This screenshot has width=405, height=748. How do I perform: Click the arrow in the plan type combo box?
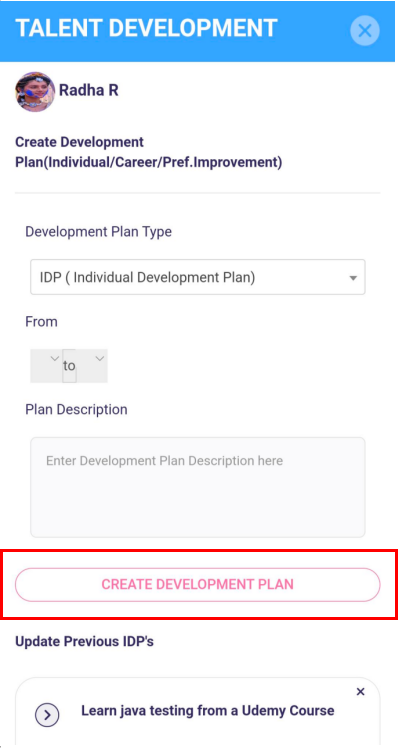353,278
